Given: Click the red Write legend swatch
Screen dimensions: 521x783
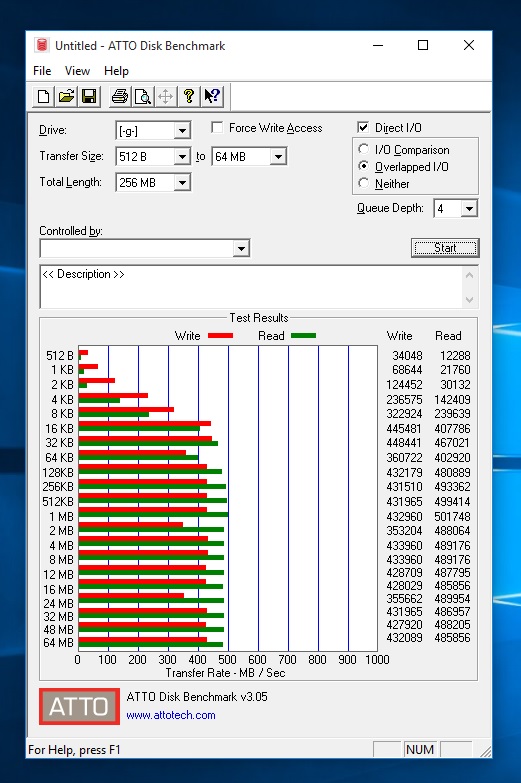Looking at the screenshot, I should (220, 336).
